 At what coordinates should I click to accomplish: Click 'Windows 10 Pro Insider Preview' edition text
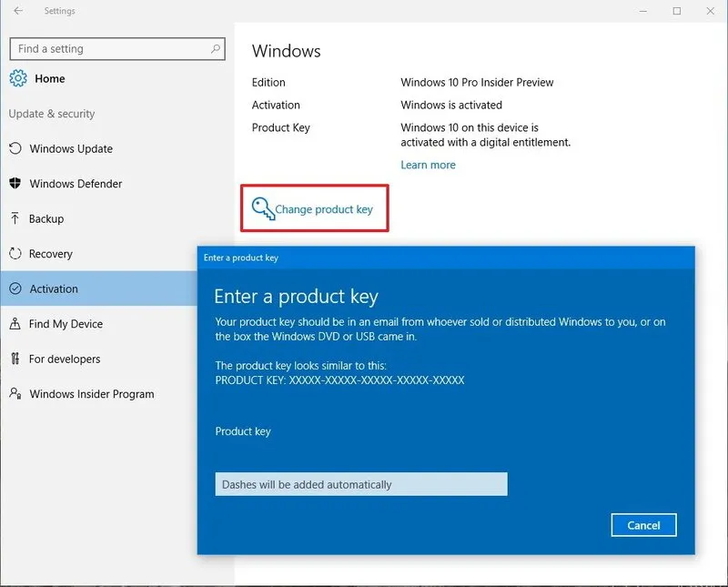pyautogui.click(x=477, y=82)
